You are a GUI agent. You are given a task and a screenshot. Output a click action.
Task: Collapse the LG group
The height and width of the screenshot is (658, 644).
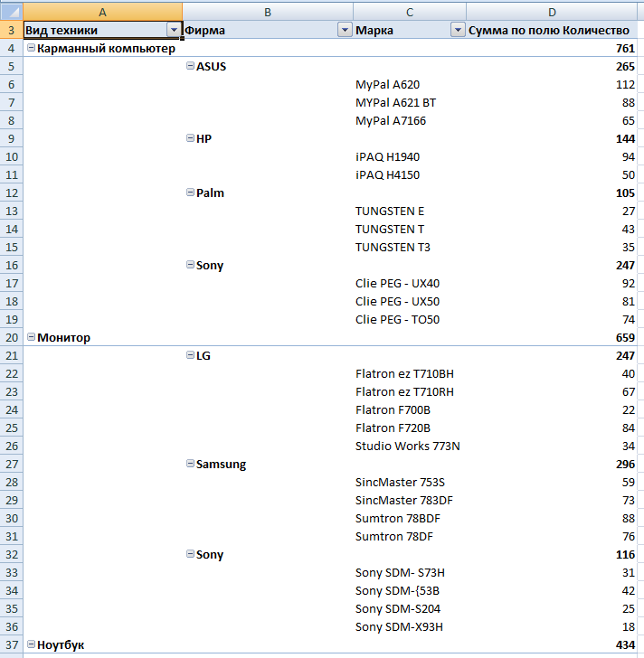pyautogui.click(x=190, y=355)
